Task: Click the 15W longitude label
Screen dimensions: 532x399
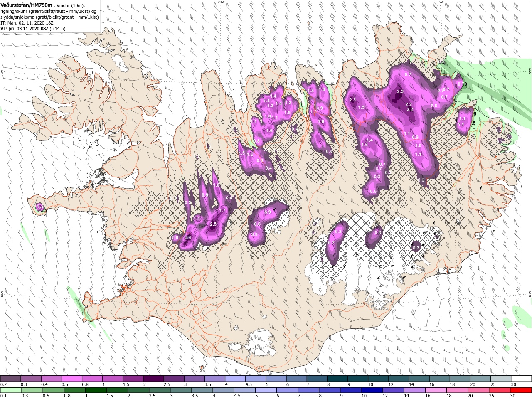Action: click(440, 2)
